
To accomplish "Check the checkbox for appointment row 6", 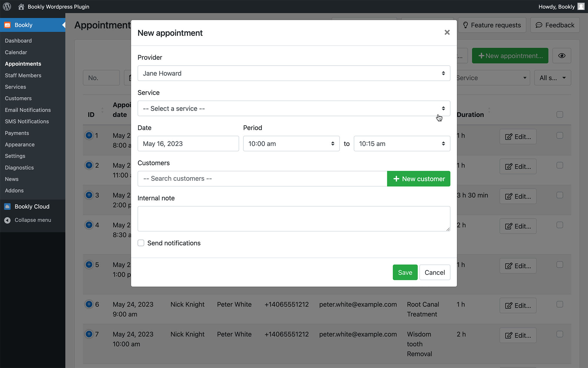I will (x=560, y=304).
